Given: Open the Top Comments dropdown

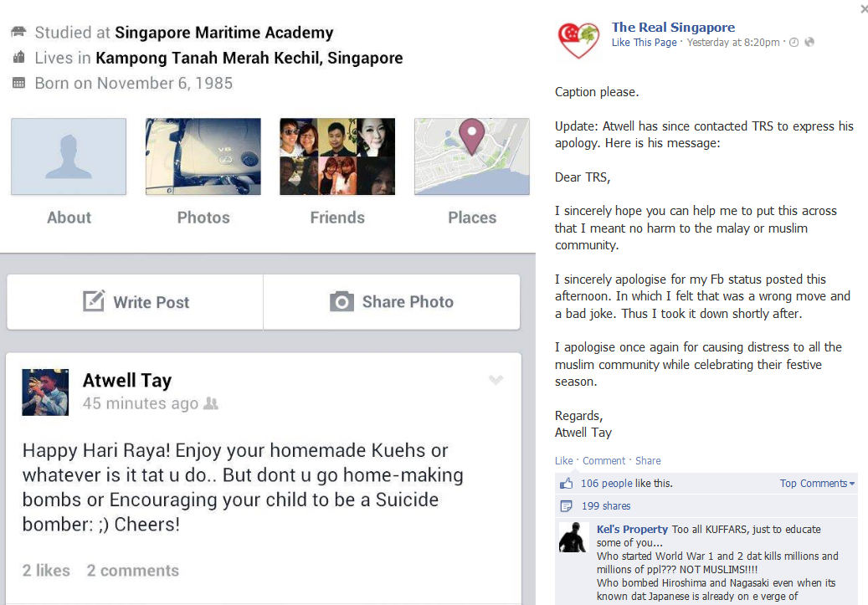Looking at the screenshot, I should click(x=817, y=483).
